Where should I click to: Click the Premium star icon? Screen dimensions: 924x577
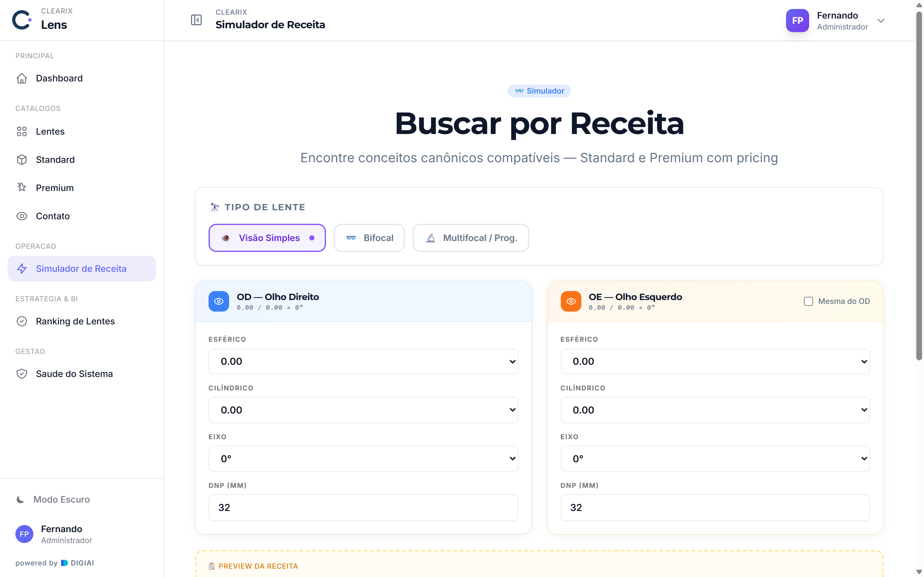click(22, 188)
